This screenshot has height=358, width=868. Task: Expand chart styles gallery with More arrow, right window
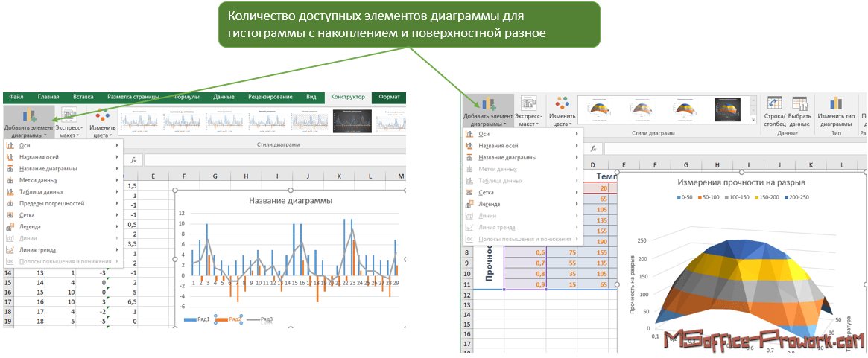(x=753, y=120)
